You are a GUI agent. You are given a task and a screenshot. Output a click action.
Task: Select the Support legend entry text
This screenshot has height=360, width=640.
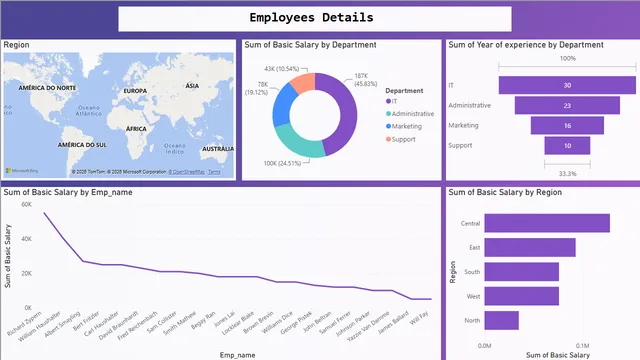pos(403,139)
